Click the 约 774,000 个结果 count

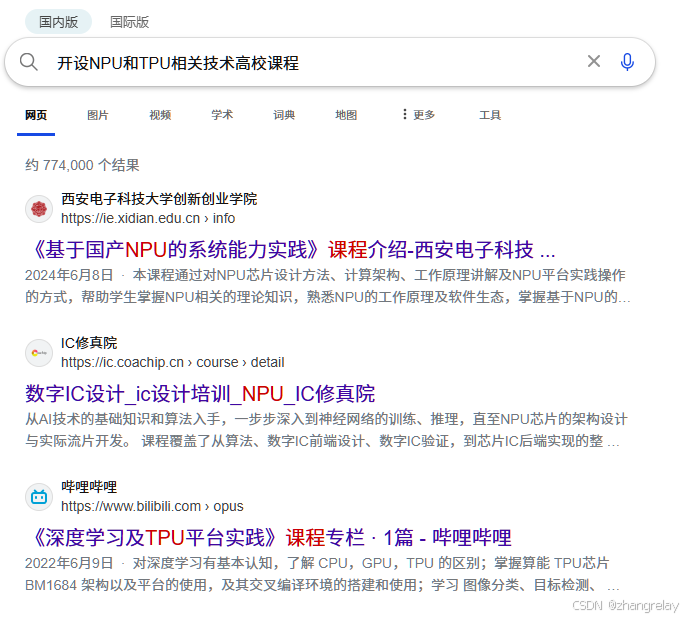[82, 165]
